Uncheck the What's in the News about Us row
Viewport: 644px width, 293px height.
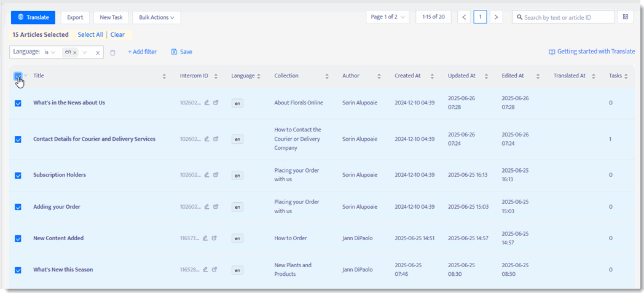click(x=18, y=103)
